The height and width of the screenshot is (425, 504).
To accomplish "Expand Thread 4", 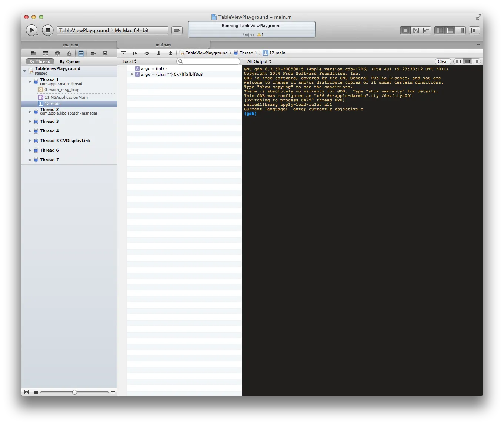I will tap(30, 131).
